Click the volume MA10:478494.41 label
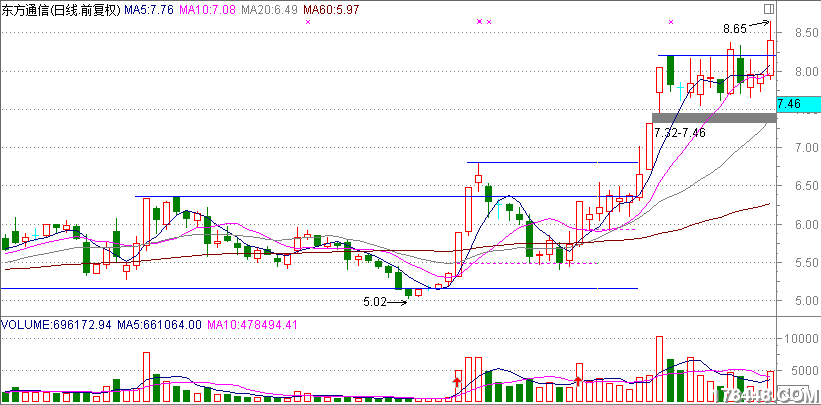This screenshot has width=821, height=405. [241, 325]
